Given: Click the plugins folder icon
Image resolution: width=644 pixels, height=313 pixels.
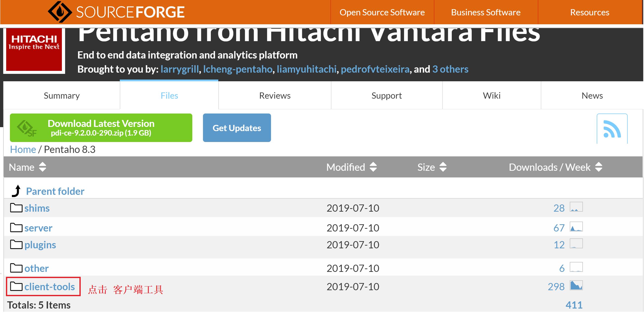Looking at the screenshot, I should [16, 245].
